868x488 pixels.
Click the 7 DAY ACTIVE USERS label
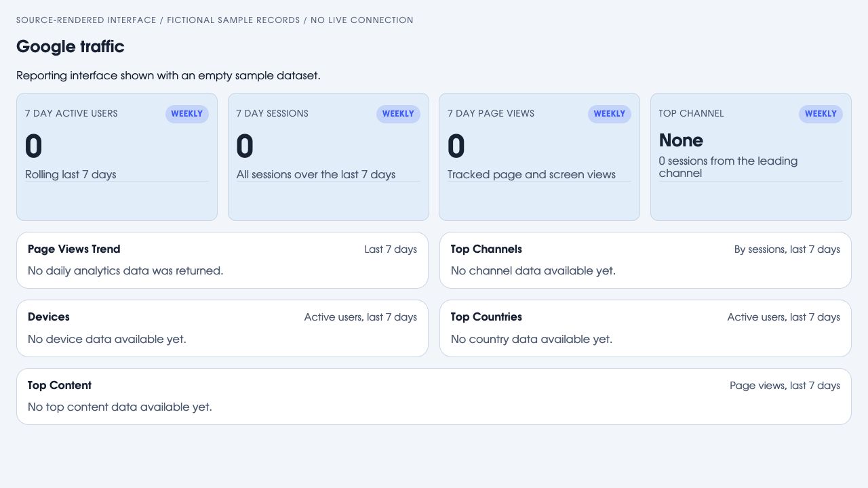pyautogui.click(x=71, y=114)
